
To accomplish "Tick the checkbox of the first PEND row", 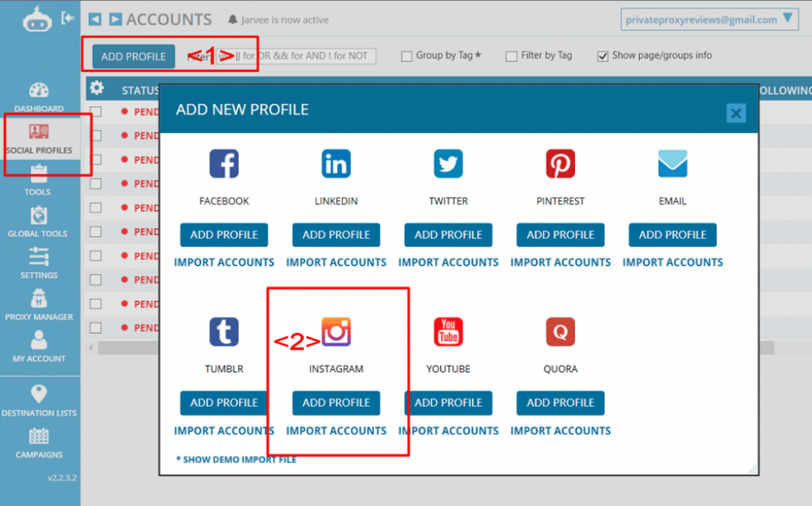I will (x=96, y=111).
